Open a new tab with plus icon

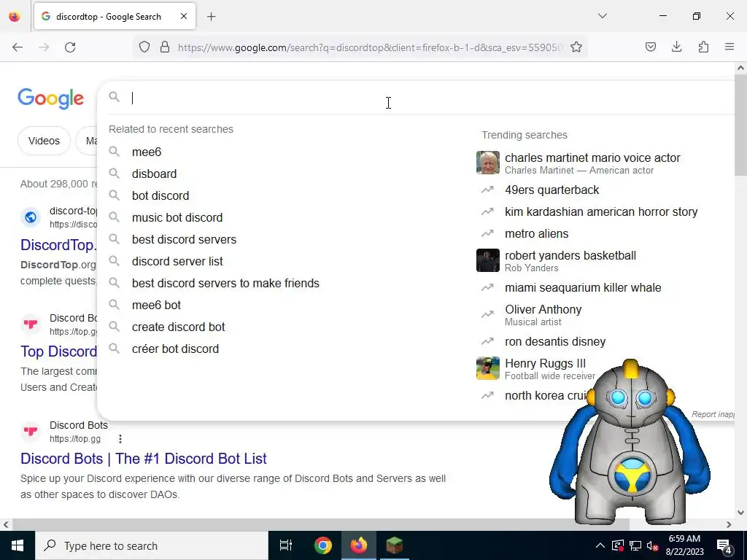pos(211,17)
